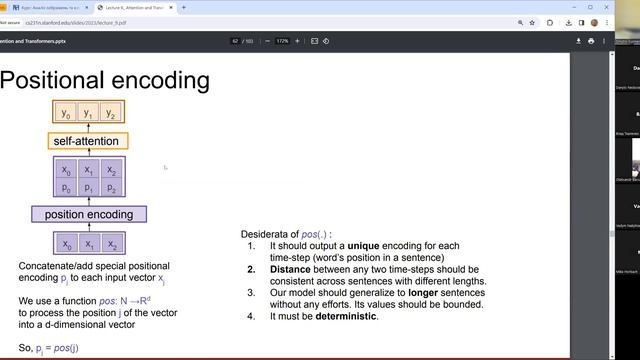This screenshot has height=360, width=640.
Task: Click the p1 cell in diagram
Action: [x=89, y=188]
